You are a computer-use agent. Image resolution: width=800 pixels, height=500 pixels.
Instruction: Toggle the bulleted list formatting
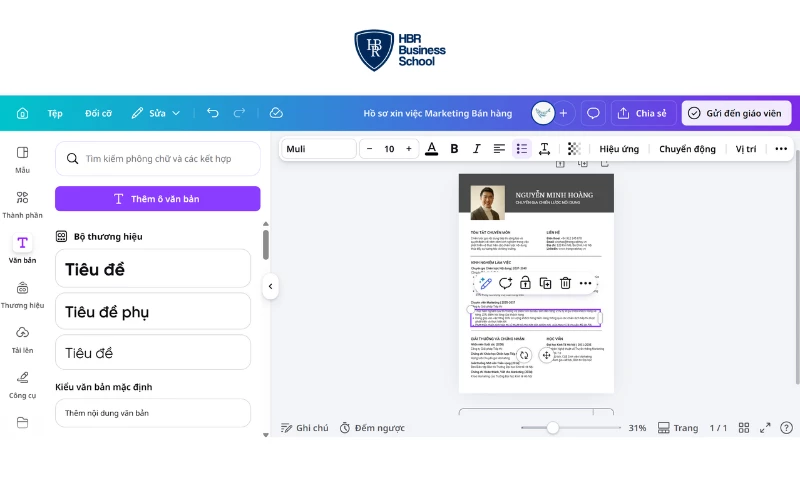(x=521, y=149)
